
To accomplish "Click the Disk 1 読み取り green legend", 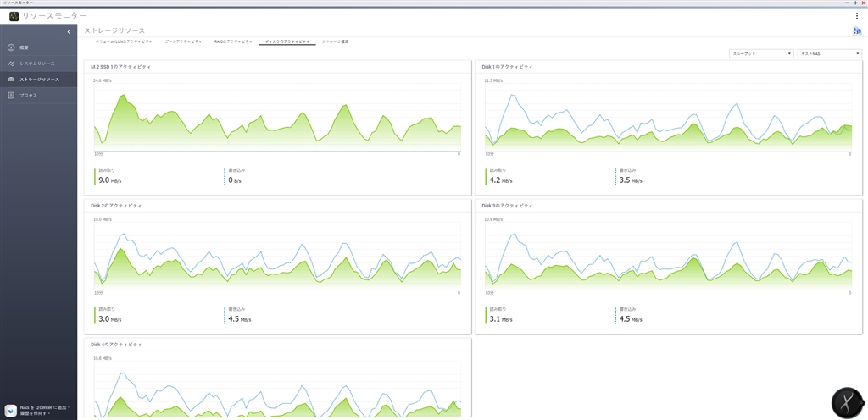I will pyautogui.click(x=497, y=175).
